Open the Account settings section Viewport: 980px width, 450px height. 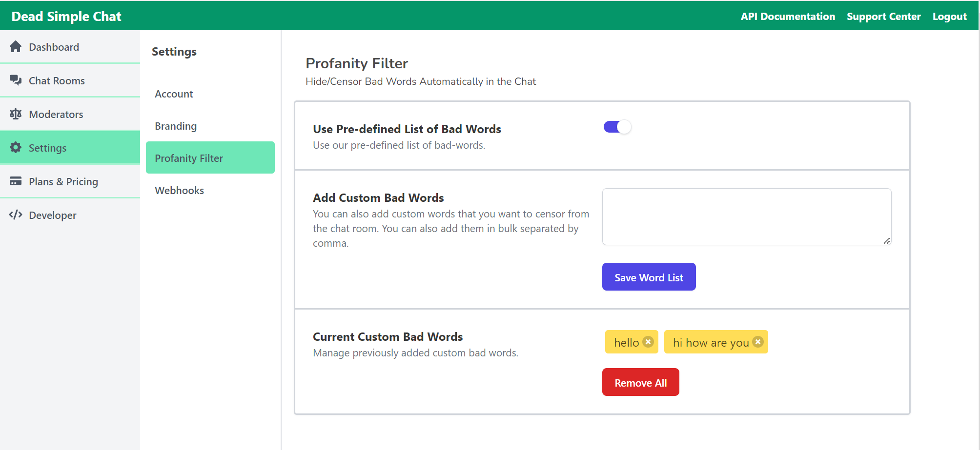174,94
